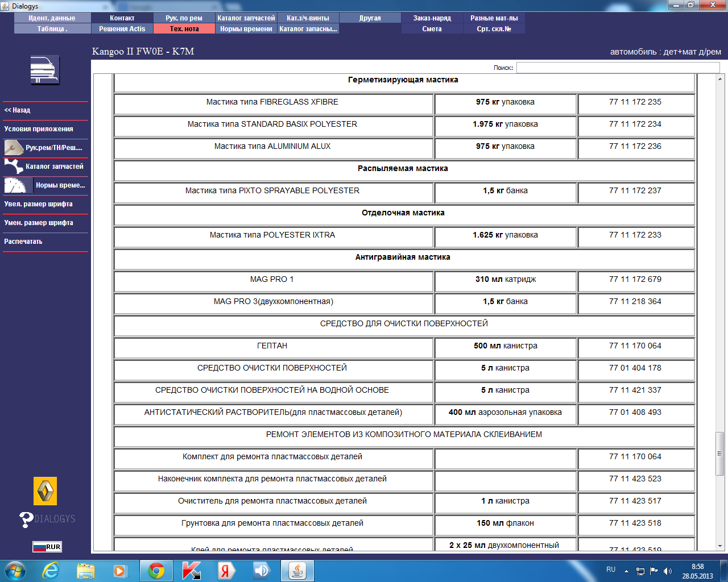Open the Другая tab
728x582 pixels.
[370, 18]
